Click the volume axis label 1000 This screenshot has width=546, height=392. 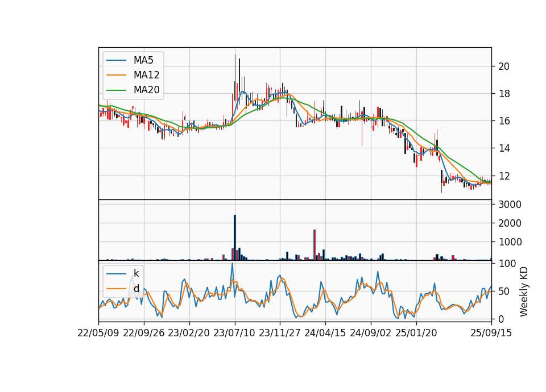[510, 242]
